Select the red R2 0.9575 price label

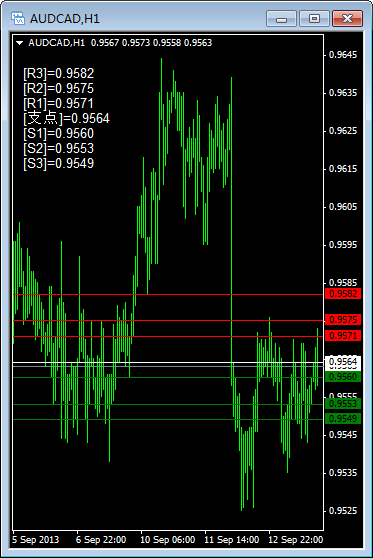[x=343, y=320]
